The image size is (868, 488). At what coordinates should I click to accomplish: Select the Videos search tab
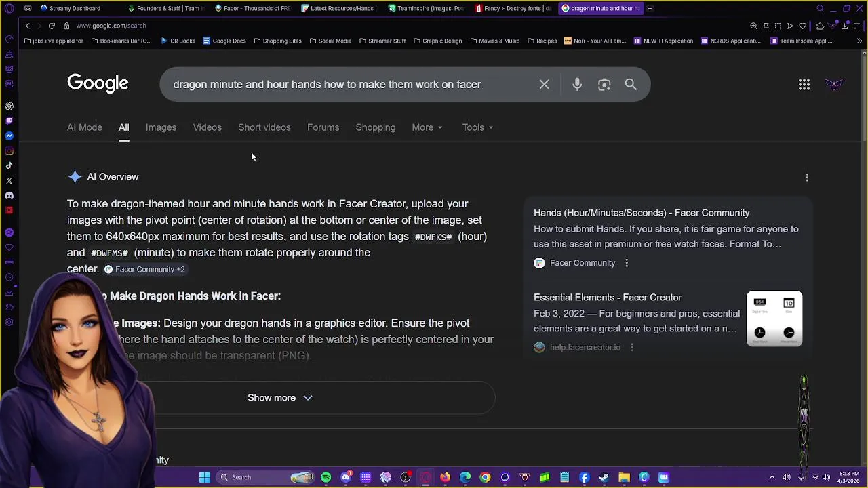(x=207, y=127)
